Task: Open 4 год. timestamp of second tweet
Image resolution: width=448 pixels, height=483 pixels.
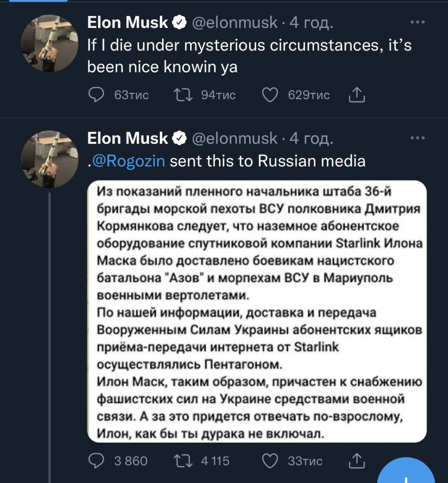Action: pos(311,138)
